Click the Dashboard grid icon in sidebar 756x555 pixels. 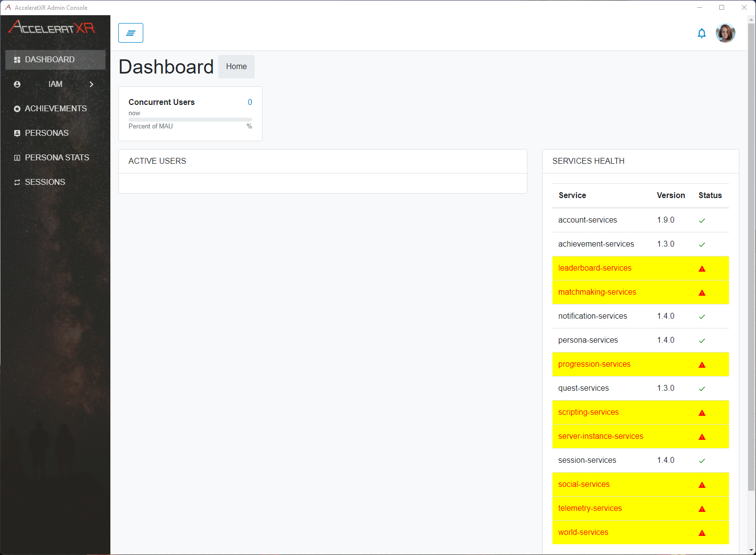pyautogui.click(x=17, y=60)
